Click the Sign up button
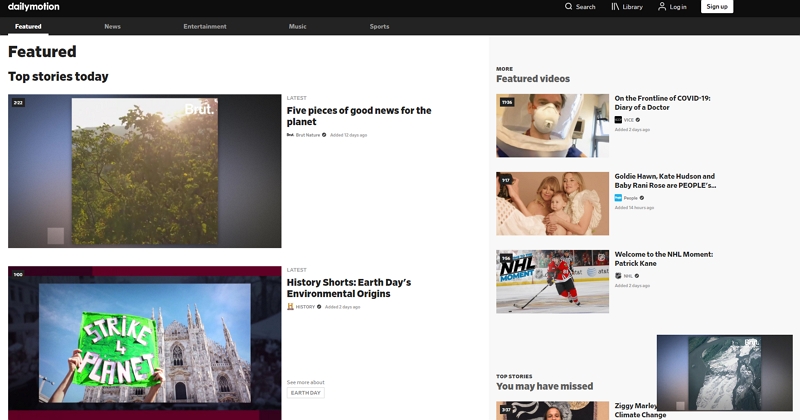 point(717,7)
